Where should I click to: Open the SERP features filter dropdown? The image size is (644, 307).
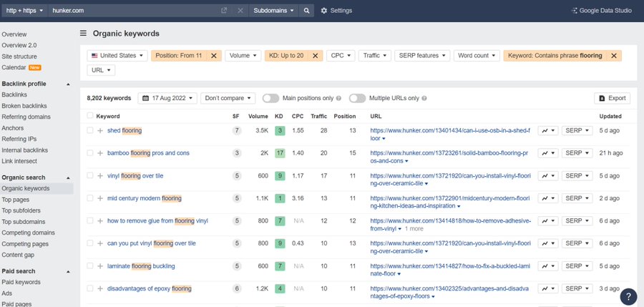[x=422, y=56]
